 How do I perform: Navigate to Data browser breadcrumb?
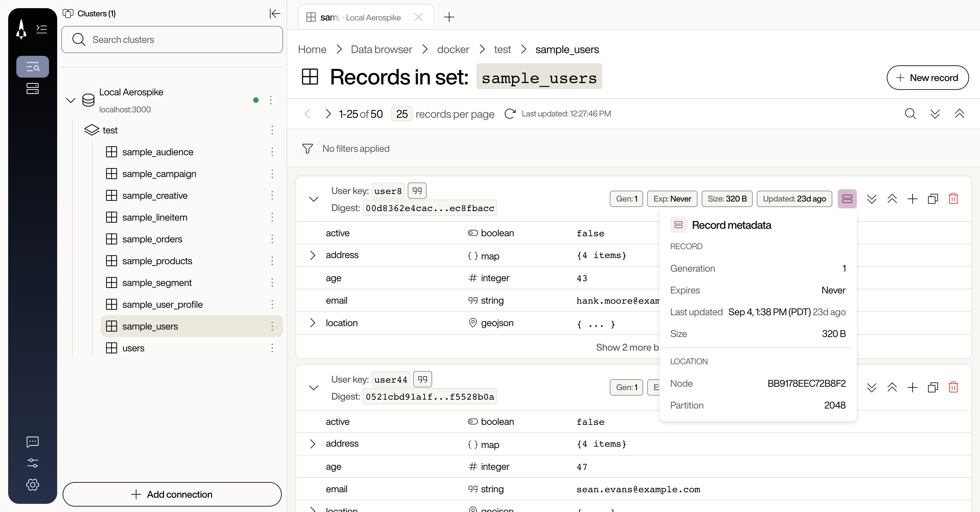point(381,49)
